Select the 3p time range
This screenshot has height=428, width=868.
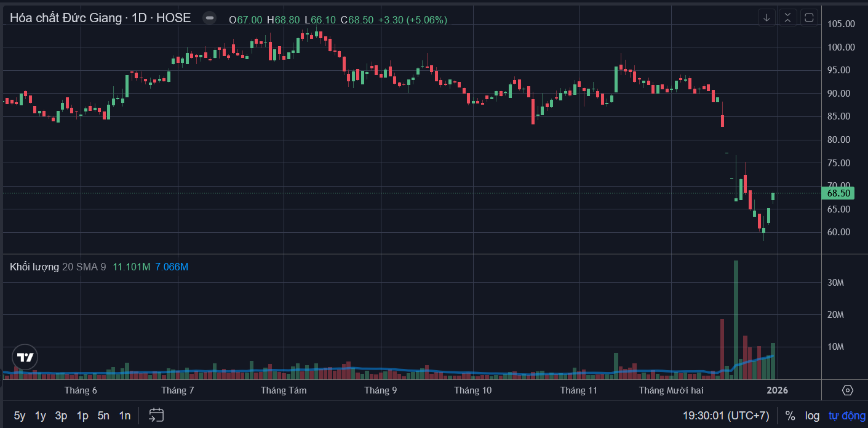(61, 416)
